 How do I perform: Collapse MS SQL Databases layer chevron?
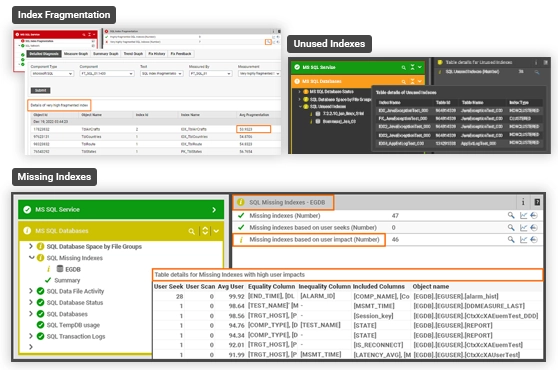(216, 231)
